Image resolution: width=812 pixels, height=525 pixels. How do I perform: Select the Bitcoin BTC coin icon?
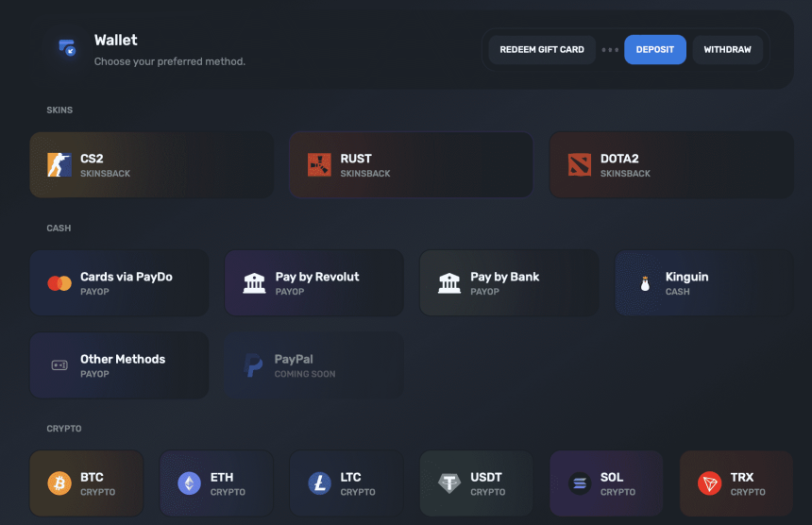point(59,483)
